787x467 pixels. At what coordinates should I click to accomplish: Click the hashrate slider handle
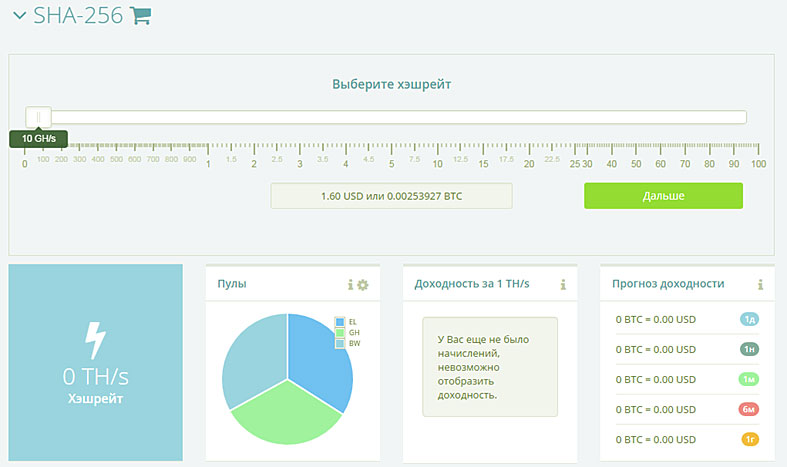coord(39,117)
